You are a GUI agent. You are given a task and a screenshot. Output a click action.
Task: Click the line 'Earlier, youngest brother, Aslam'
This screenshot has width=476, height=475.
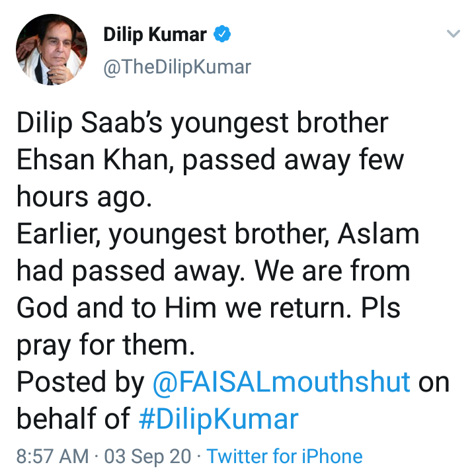[218, 234]
